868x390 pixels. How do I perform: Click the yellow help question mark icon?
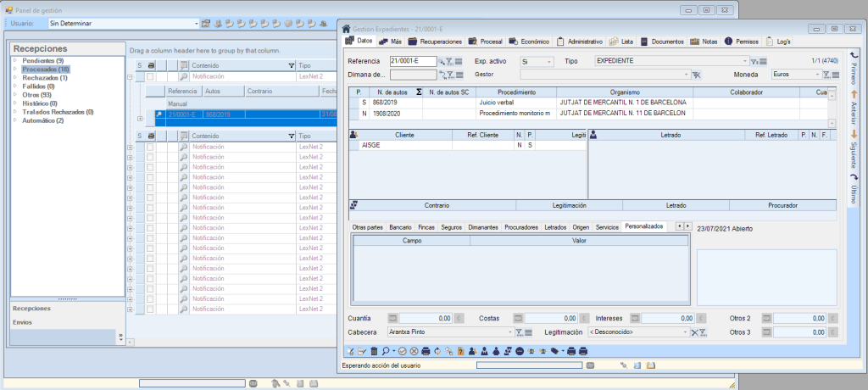tap(460, 351)
